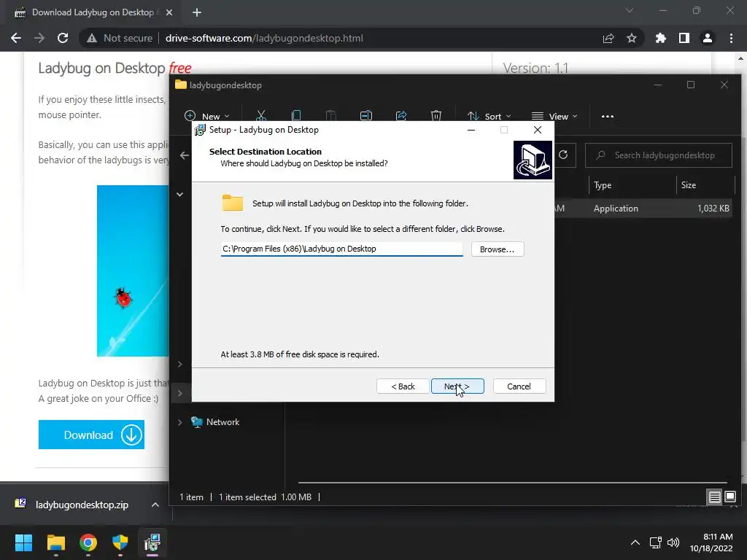This screenshot has height=560, width=747.
Task: Share this page icon in Chrome
Action: click(608, 38)
